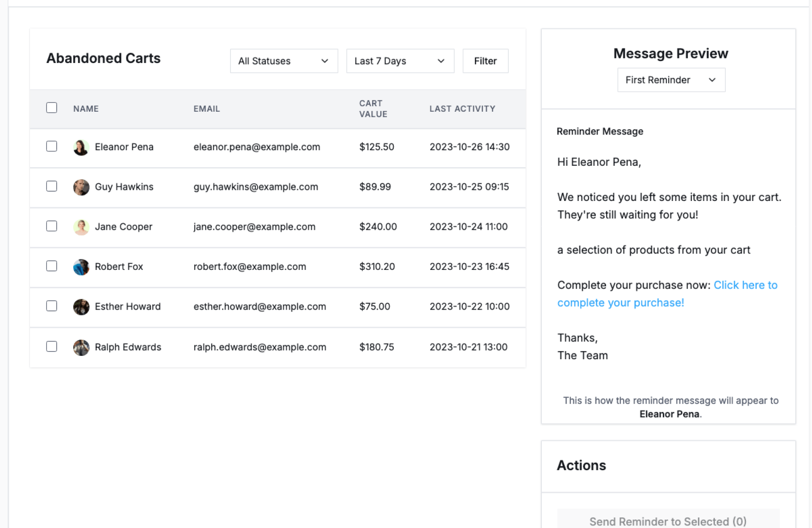Tick the checkbox beside Ralph Edwards
812x528 pixels.
(52, 346)
